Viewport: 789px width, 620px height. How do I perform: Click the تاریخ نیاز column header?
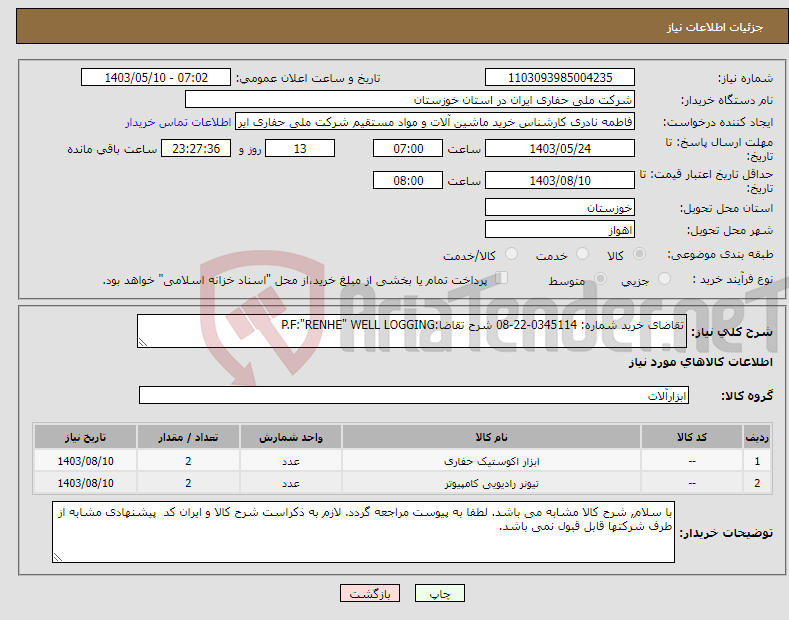point(85,437)
